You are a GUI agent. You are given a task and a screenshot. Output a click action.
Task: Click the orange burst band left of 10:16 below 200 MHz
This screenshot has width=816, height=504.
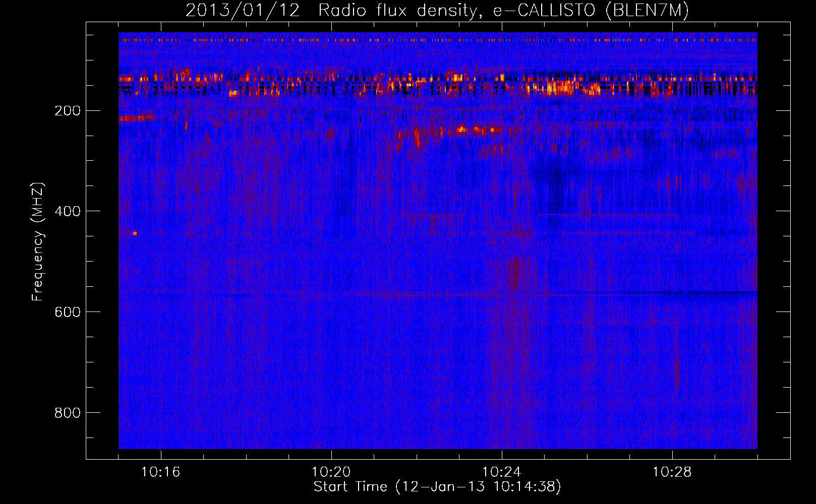137,118
